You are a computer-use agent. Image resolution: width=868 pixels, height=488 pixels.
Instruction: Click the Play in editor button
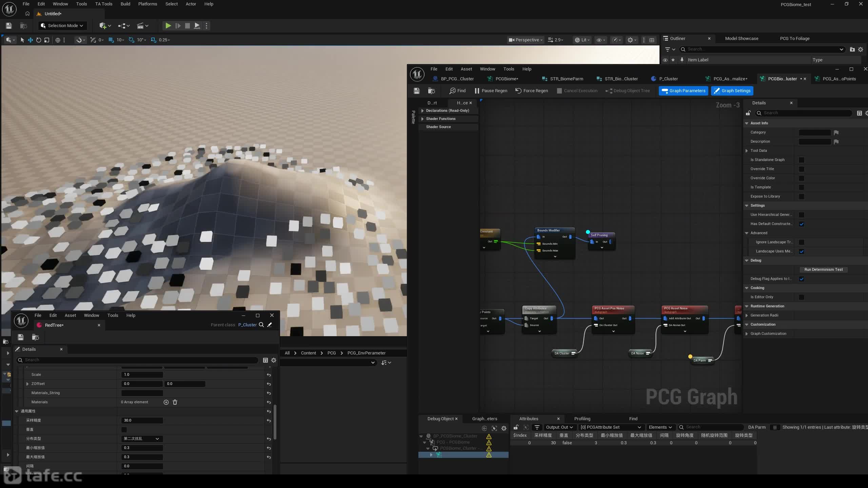[x=168, y=25]
